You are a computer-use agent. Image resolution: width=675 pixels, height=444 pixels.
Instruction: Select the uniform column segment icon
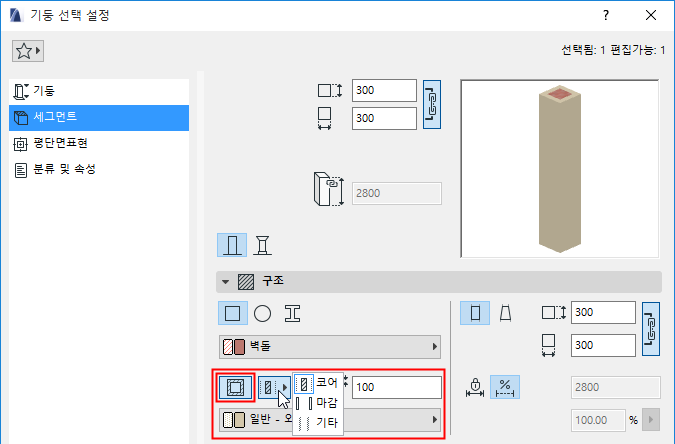pyautogui.click(x=232, y=245)
